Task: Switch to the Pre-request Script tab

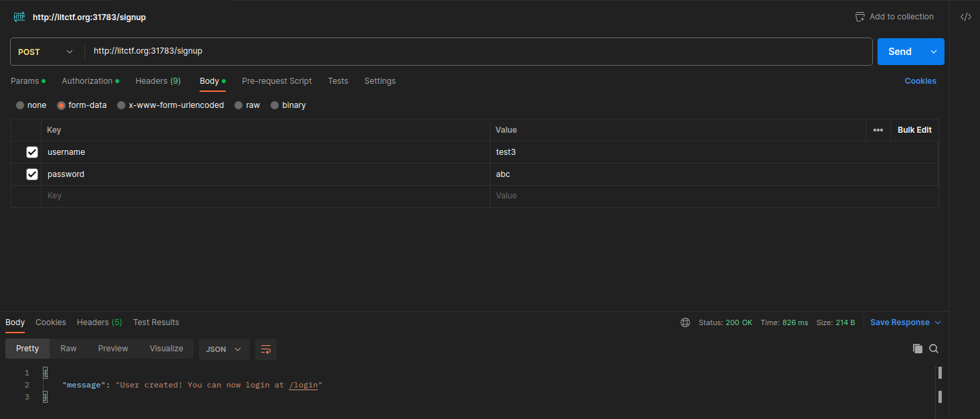Action: tap(277, 80)
